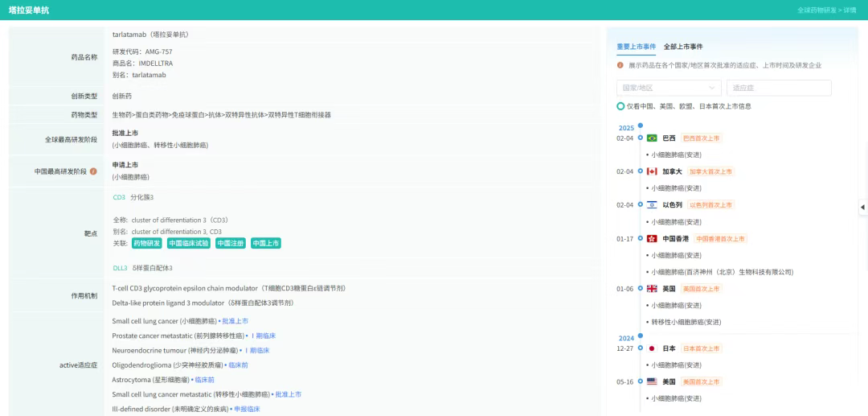Click the orange notice icon above country filter
This screenshot has width=868, height=416.
[620, 65]
